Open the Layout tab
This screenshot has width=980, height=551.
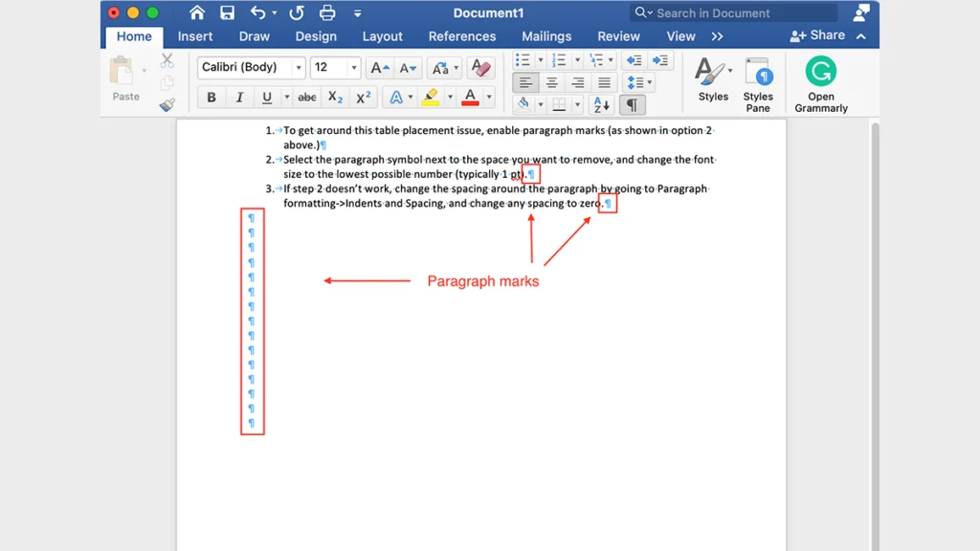383,36
